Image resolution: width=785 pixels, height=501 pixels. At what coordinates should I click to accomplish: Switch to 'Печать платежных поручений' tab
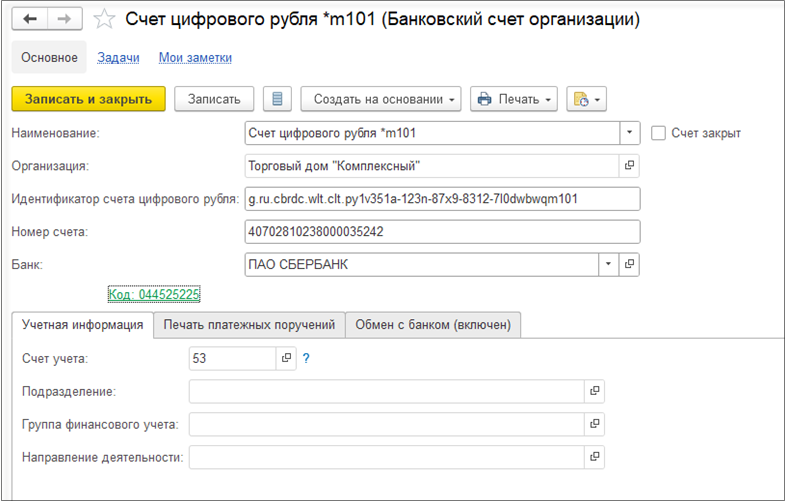249,324
